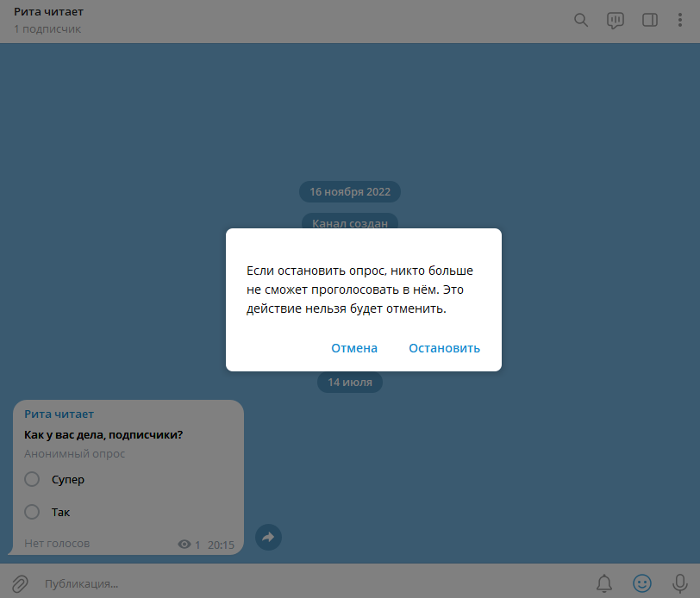The height and width of the screenshot is (598, 700).
Task: Open search in the channel
Action: pos(581,21)
